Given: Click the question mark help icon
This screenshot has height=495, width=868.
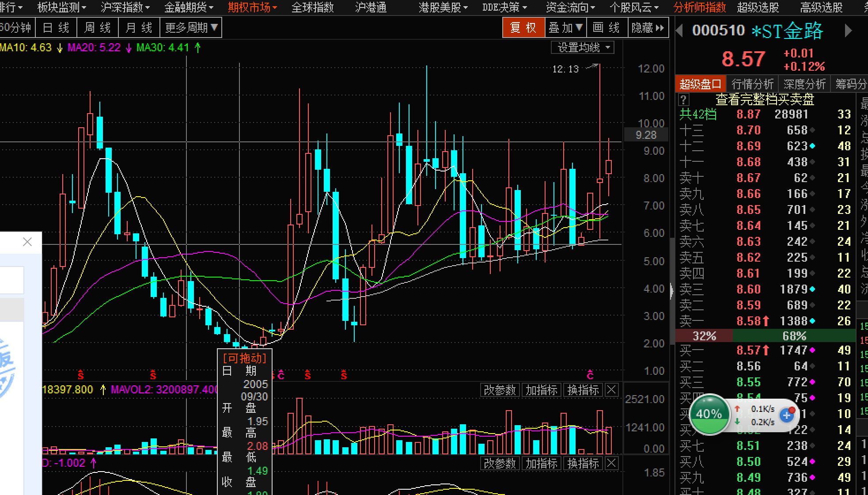Looking at the screenshot, I should 683,100.
